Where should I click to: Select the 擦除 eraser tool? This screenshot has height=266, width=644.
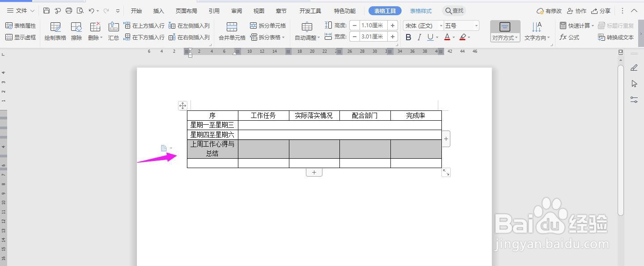[x=76, y=32]
